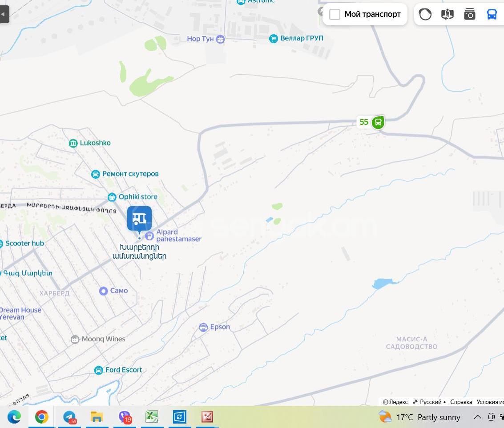Image resolution: width=504 pixels, height=428 pixels.
Task: Click the blue bus stop pin
Action: tap(139, 219)
